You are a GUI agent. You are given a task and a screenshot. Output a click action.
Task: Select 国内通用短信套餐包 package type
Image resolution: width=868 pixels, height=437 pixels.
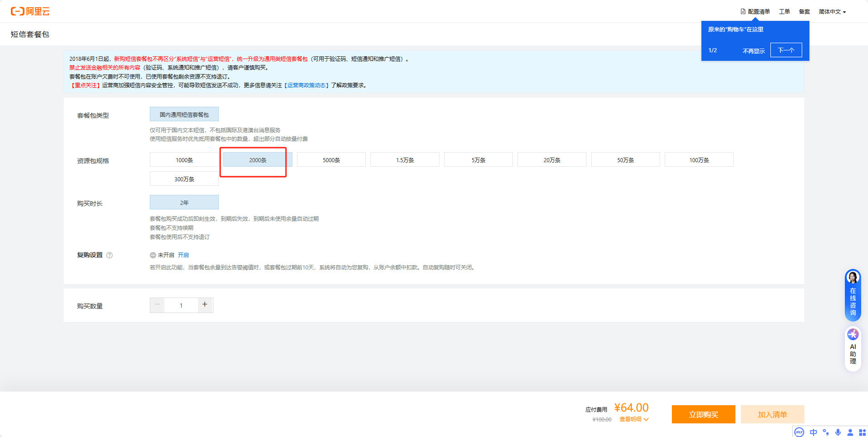(x=184, y=114)
